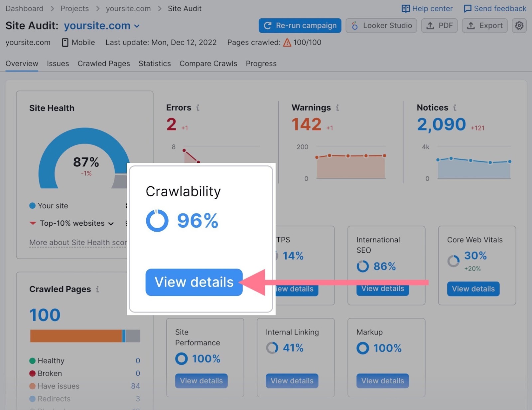This screenshot has height=410, width=532.
Task: Click the Notices info icon
Action: (455, 107)
